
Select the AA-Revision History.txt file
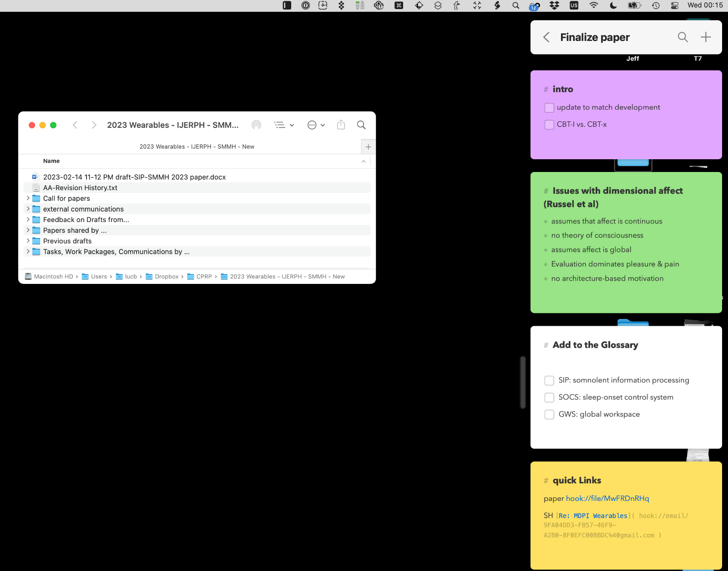pyautogui.click(x=80, y=188)
